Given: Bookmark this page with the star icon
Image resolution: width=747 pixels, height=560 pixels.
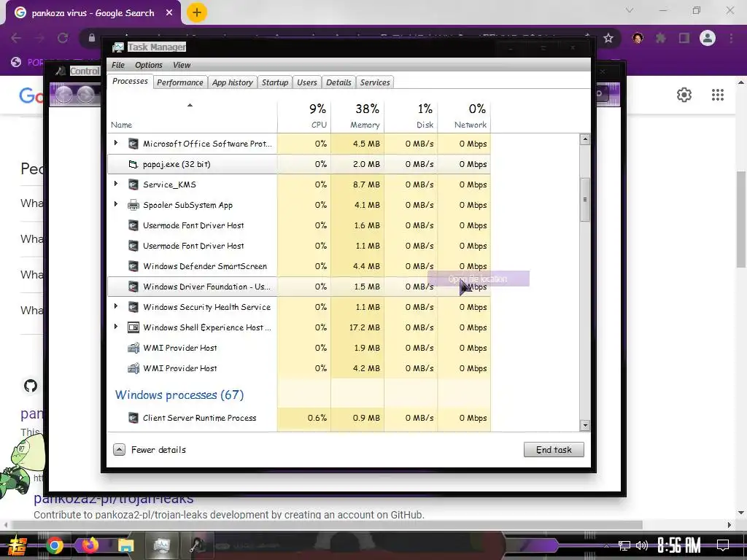Looking at the screenshot, I should point(608,38).
